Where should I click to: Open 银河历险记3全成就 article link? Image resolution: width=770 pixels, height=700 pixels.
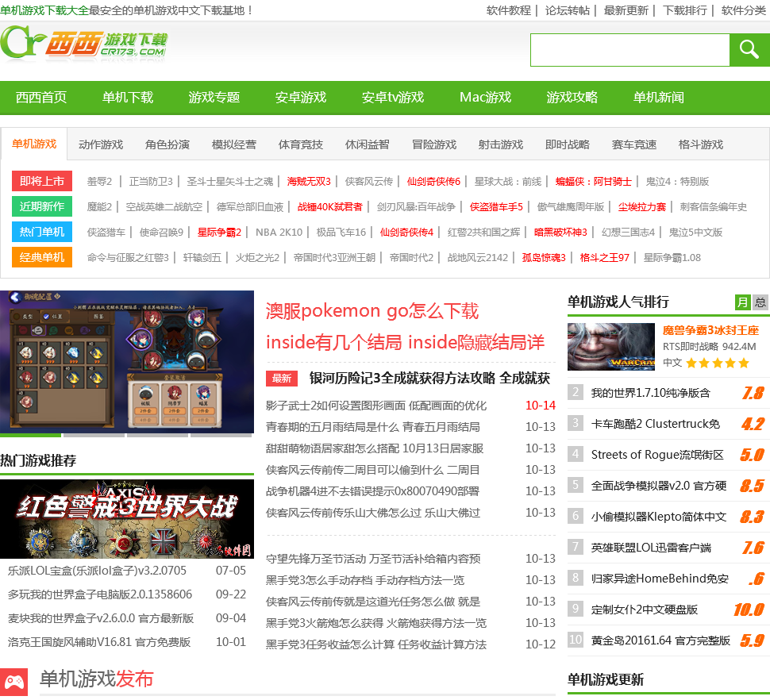pyautogui.click(x=429, y=378)
